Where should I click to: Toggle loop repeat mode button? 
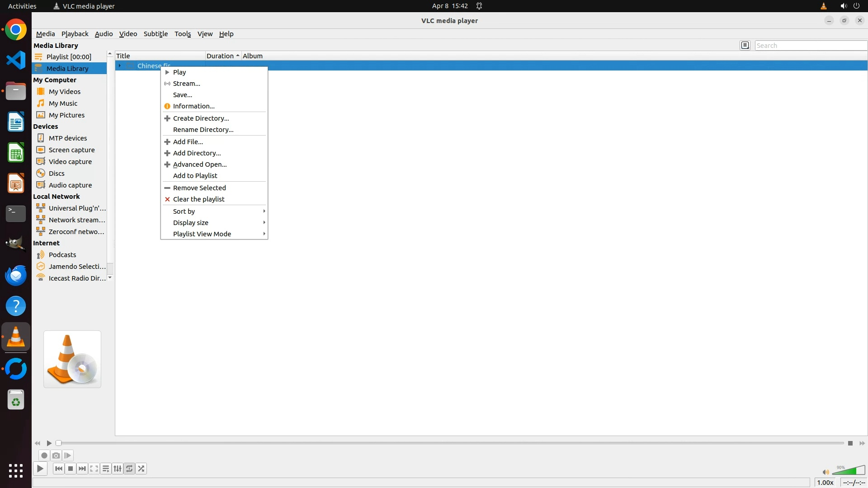point(129,469)
